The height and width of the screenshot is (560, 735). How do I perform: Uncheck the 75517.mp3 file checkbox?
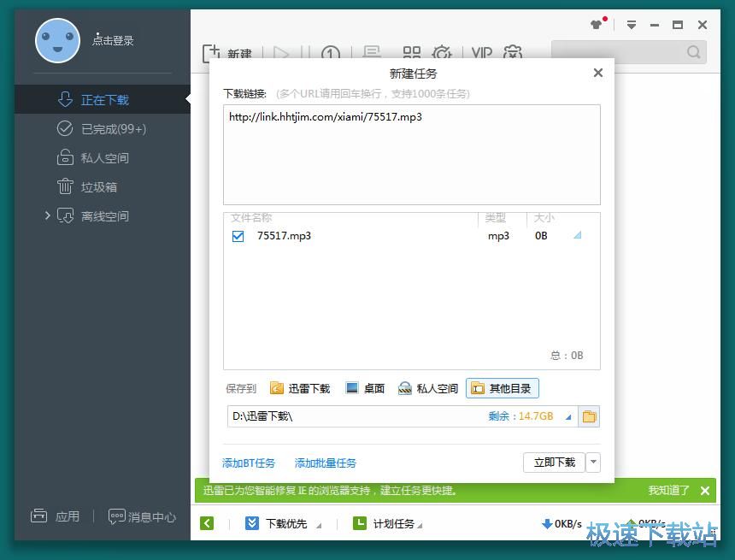pyautogui.click(x=238, y=236)
